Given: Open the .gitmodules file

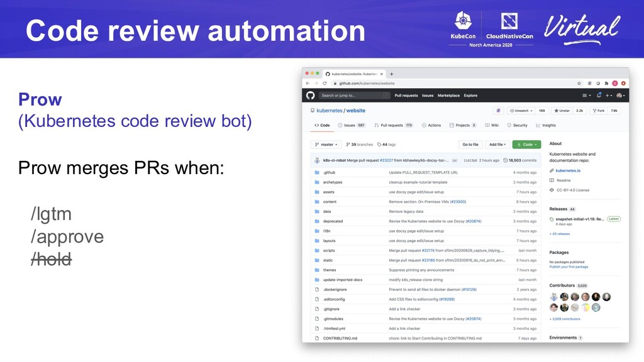Looking at the screenshot, I should pos(333,319).
